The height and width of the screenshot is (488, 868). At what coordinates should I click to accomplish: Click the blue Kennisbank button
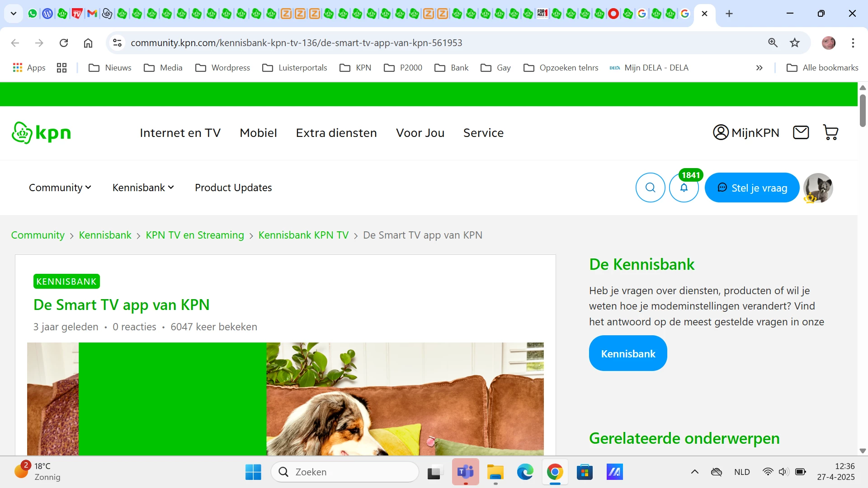pos(627,353)
